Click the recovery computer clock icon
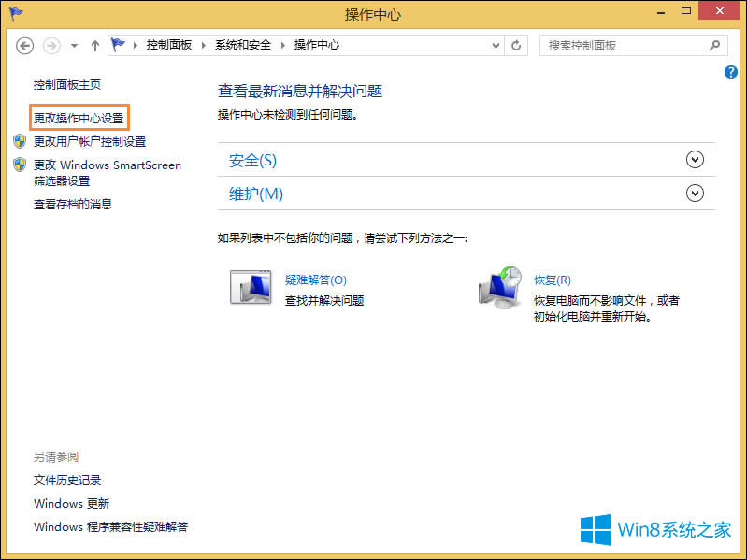 500,287
